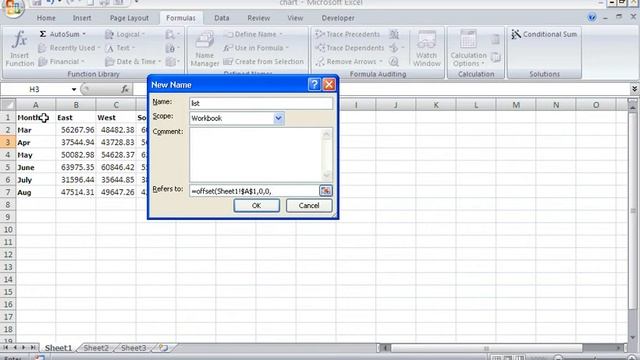The image size is (640, 360).
Task: Close the New Name dialog
Action: (x=329, y=84)
